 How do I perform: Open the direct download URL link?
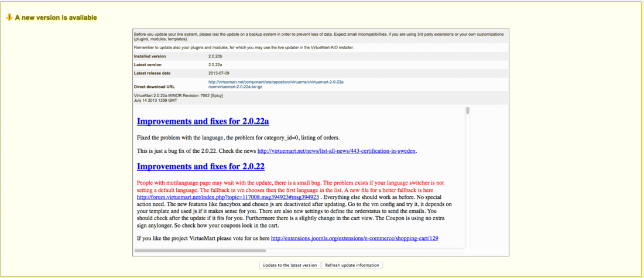(276, 84)
